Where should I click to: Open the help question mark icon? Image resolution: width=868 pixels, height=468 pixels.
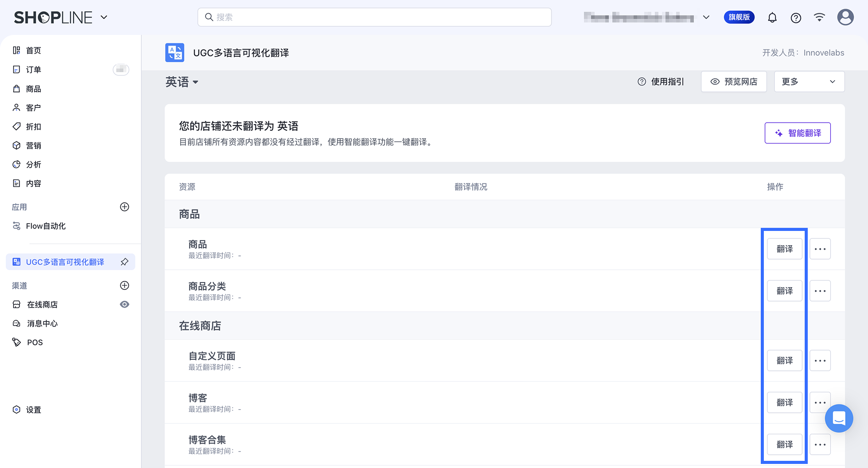coord(795,18)
